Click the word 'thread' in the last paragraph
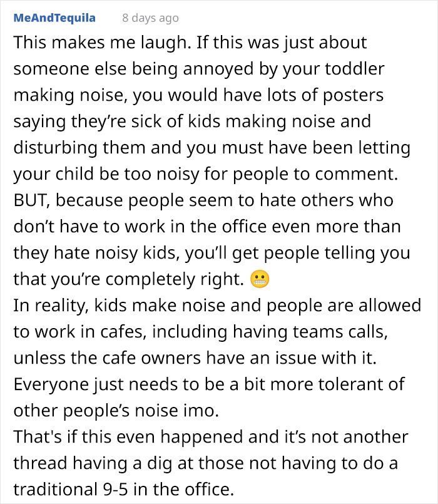 tap(40, 463)
